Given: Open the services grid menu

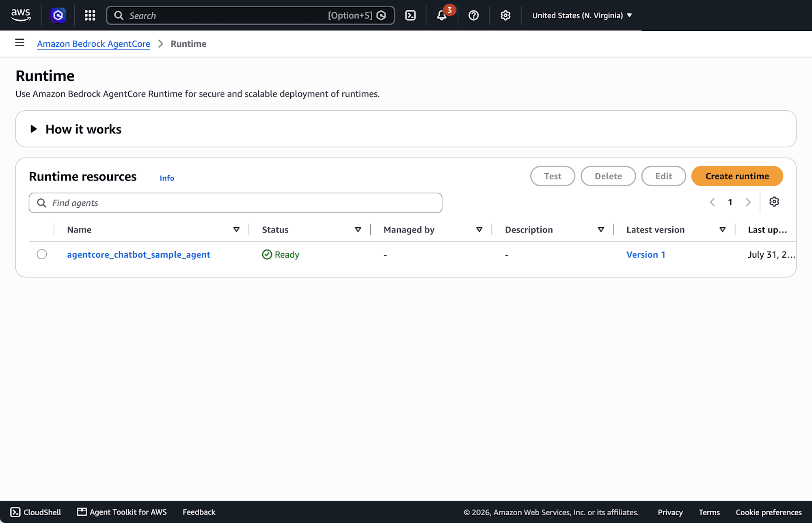Looking at the screenshot, I should click(x=90, y=15).
